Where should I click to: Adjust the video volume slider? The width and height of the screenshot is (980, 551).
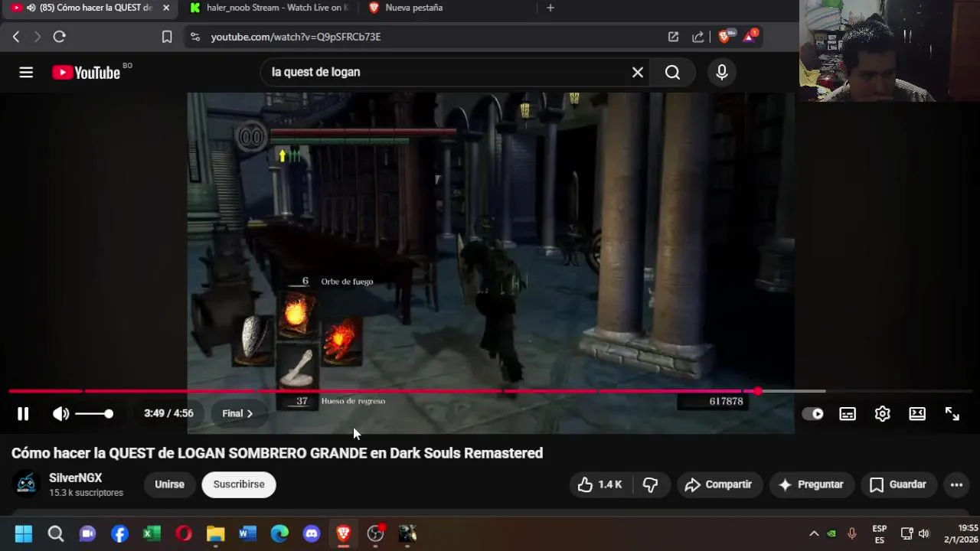pyautogui.click(x=94, y=414)
